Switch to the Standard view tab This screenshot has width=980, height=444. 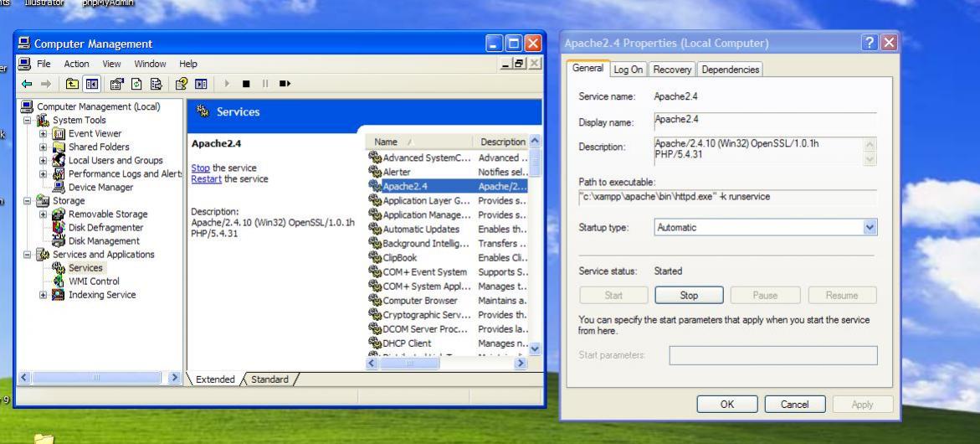coord(270,379)
